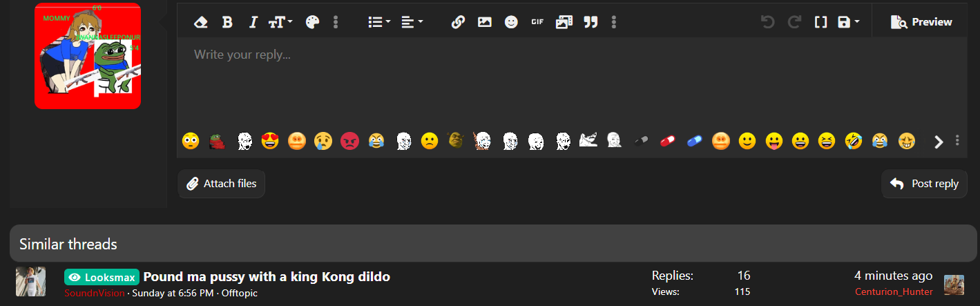Toggle bold text formatting
The height and width of the screenshot is (306, 980).
pyautogui.click(x=227, y=22)
